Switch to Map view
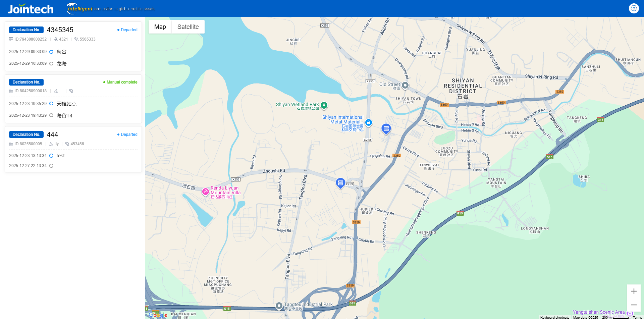The width and height of the screenshot is (644, 319). coord(160,27)
